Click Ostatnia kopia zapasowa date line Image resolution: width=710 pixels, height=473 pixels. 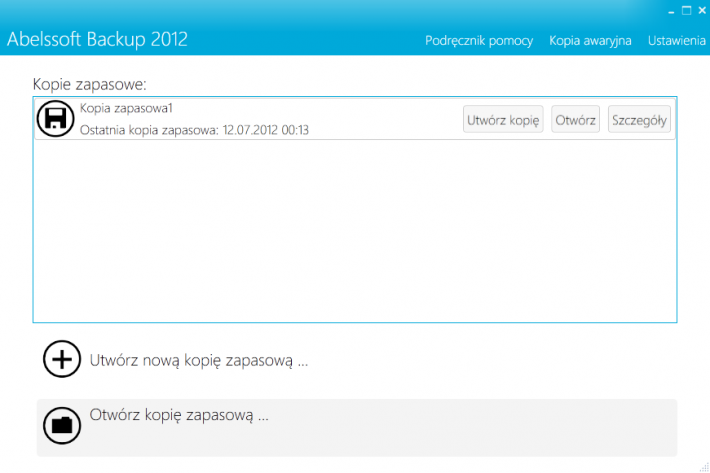tap(194, 130)
